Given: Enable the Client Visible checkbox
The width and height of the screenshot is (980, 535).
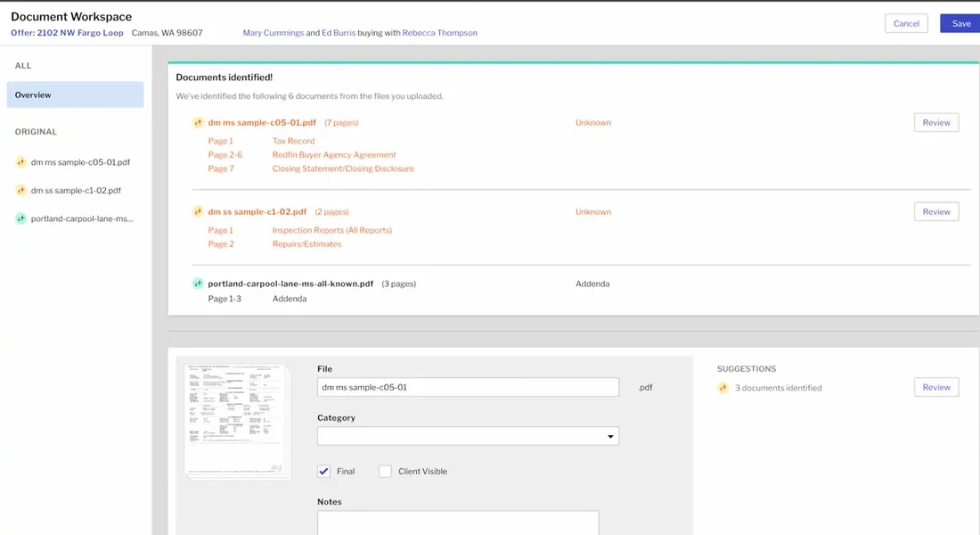Looking at the screenshot, I should click(x=385, y=471).
